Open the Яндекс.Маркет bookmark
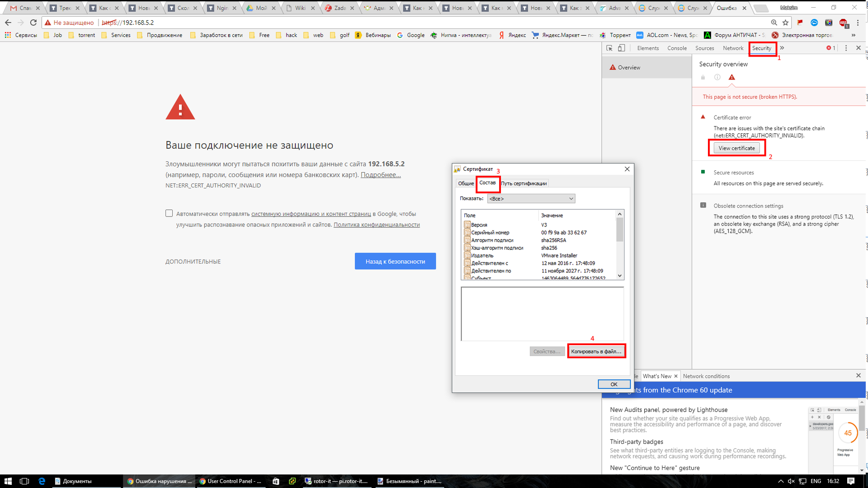 [x=562, y=35]
